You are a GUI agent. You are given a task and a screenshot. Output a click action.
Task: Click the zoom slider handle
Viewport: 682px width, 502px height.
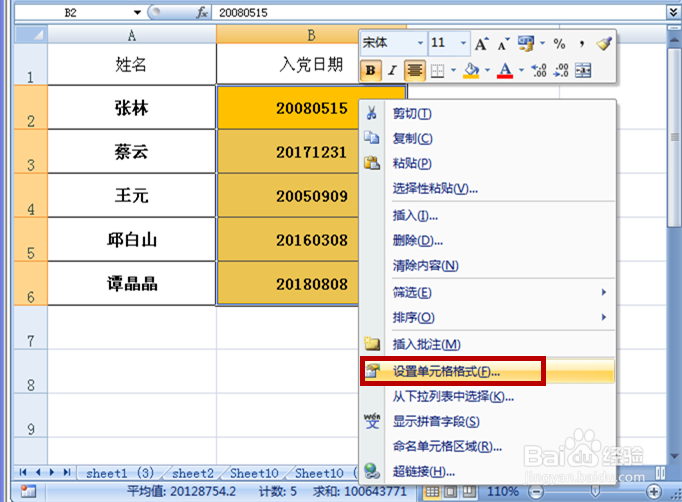[595, 492]
